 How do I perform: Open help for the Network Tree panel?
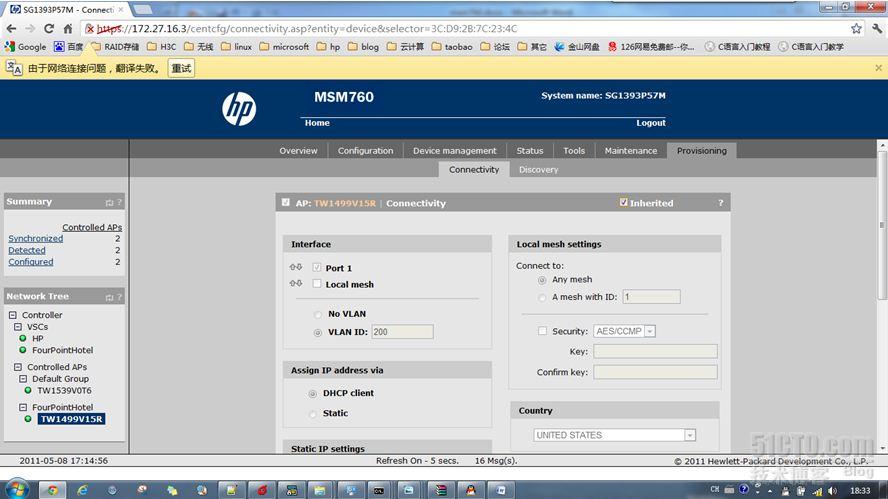click(119, 297)
